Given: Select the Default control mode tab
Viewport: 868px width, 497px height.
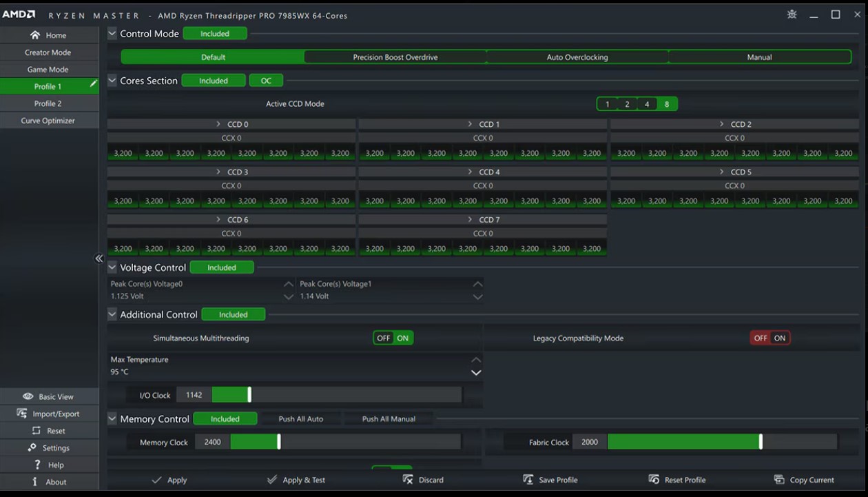Looking at the screenshot, I should 213,57.
